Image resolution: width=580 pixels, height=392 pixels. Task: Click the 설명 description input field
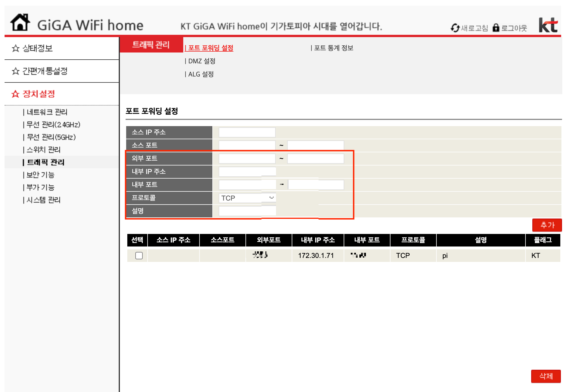click(247, 211)
